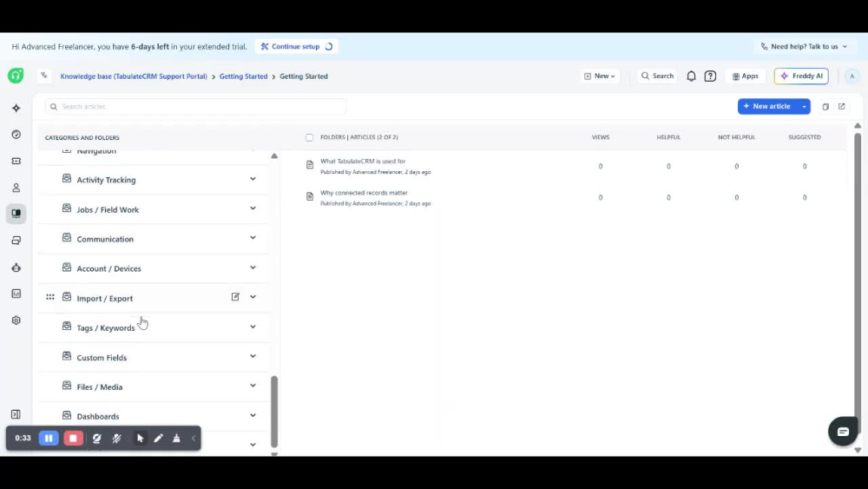Select the Communication category row
Viewport: 868px width, 489px height.
tap(154, 239)
